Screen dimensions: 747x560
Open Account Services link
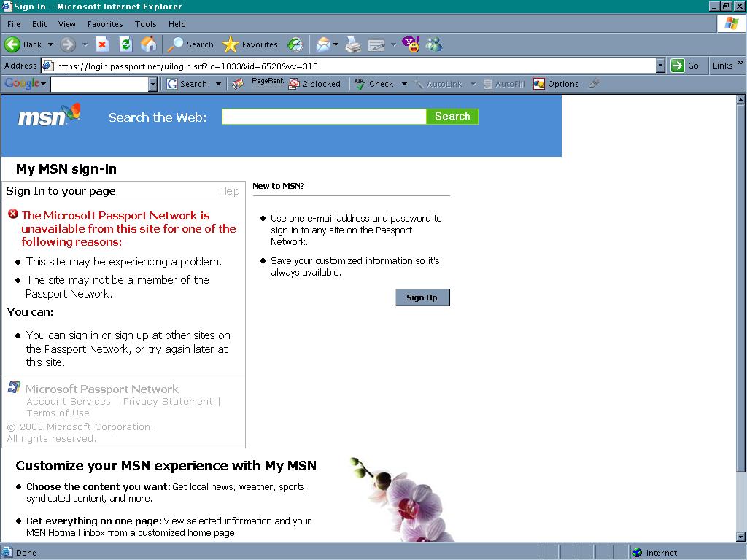[x=69, y=402]
